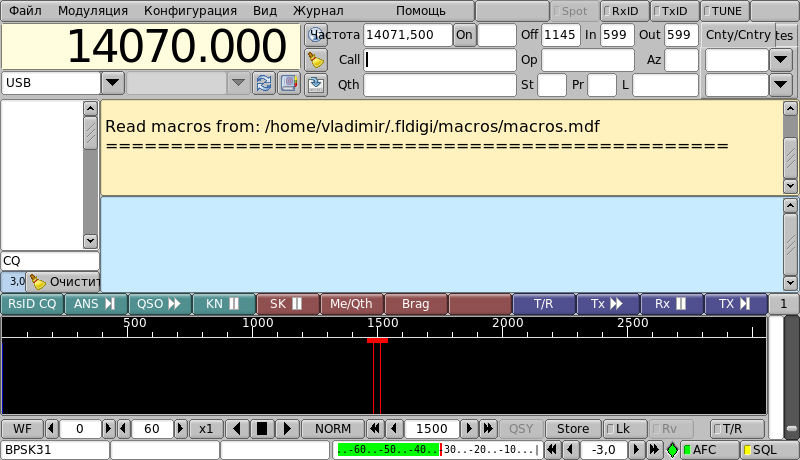The image size is (800, 460).
Task: Click the Brag macro button
Action: (x=415, y=304)
